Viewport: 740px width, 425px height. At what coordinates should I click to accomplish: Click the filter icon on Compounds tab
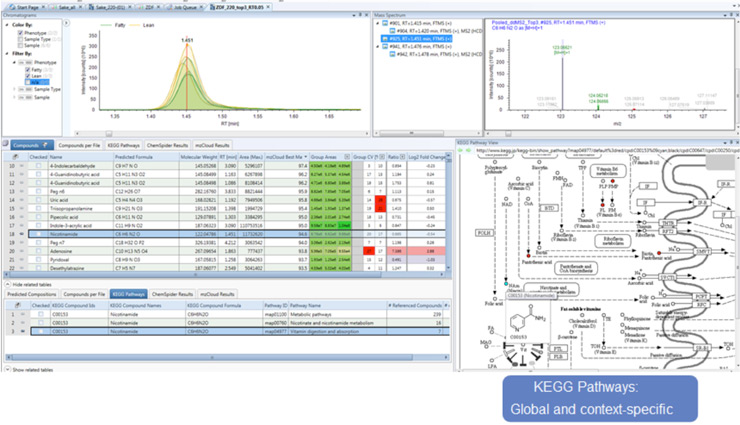click(x=45, y=145)
